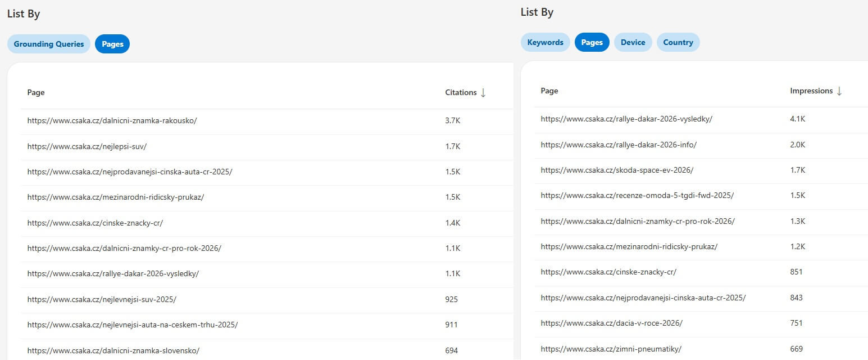This screenshot has height=360, width=868.
Task: Select the dacia-v-roce-2026 page row
Action: 611,323
